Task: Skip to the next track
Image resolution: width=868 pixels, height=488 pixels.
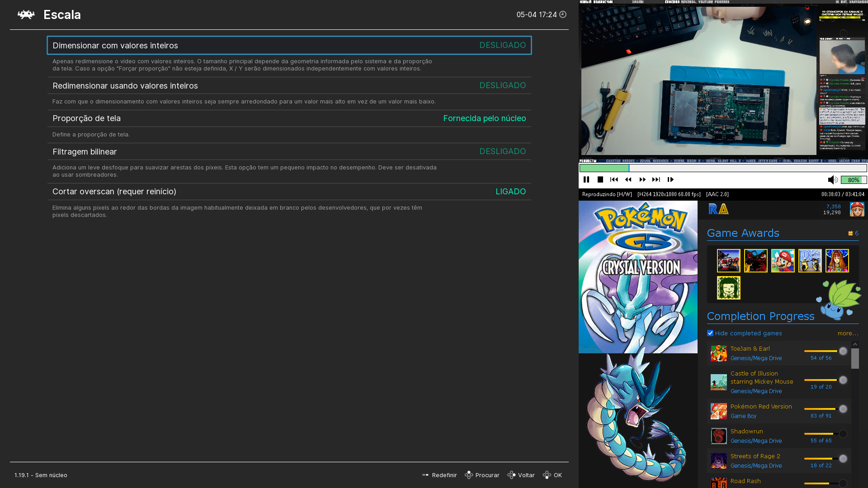Action: click(656, 179)
